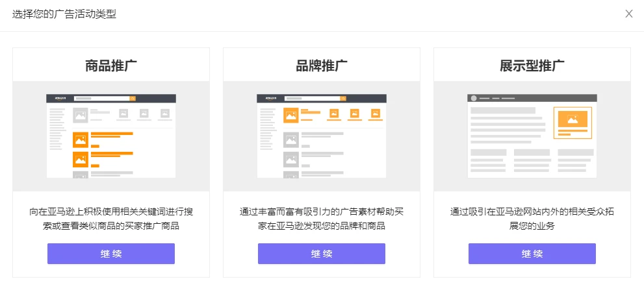Click the 品牌推广 description text

322,219
